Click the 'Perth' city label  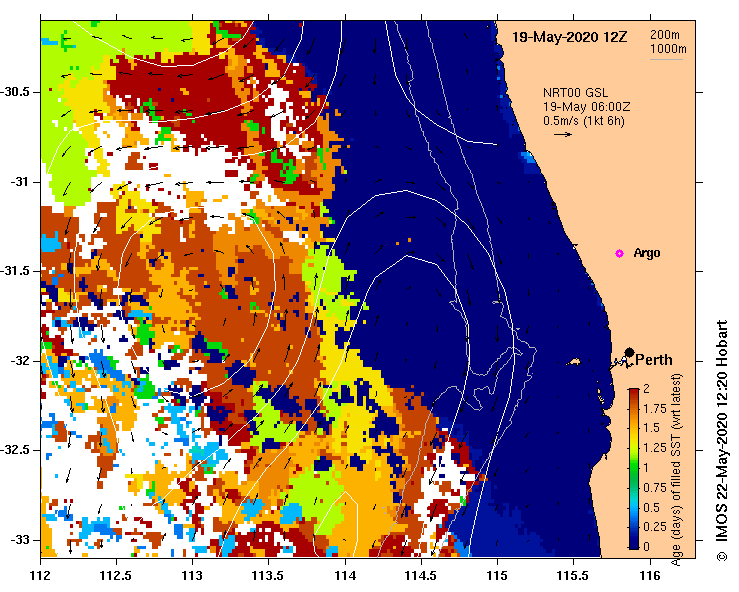tap(654, 360)
